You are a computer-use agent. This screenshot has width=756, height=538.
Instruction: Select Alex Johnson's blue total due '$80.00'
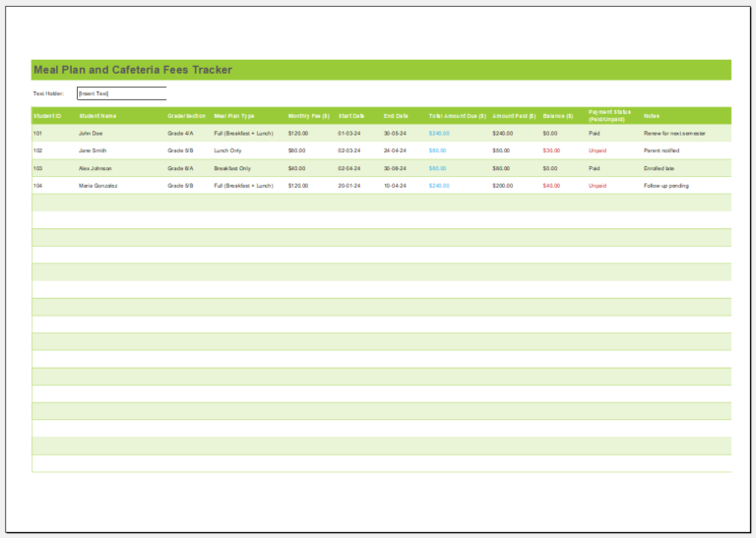437,168
